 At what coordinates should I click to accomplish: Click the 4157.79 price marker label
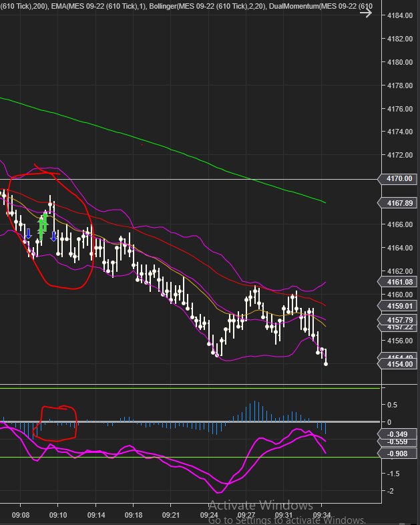pyautogui.click(x=397, y=320)
